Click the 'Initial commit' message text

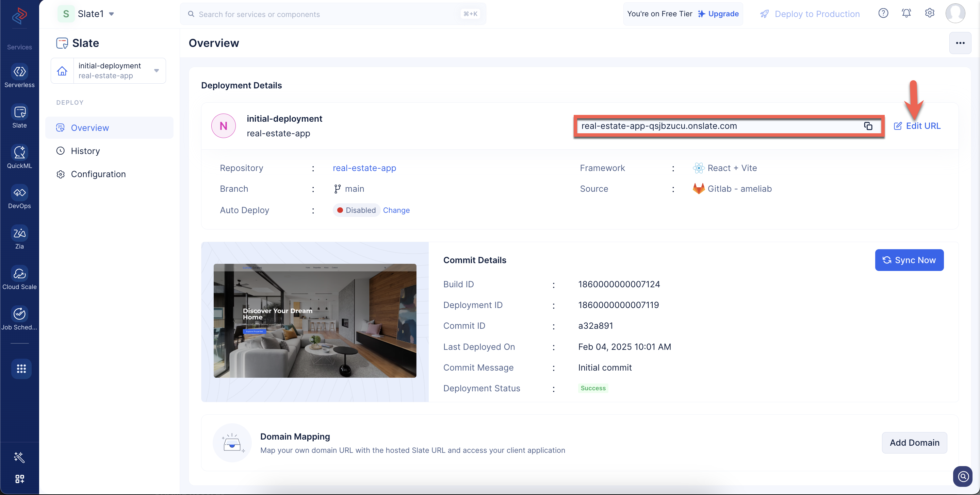(605, 368)
